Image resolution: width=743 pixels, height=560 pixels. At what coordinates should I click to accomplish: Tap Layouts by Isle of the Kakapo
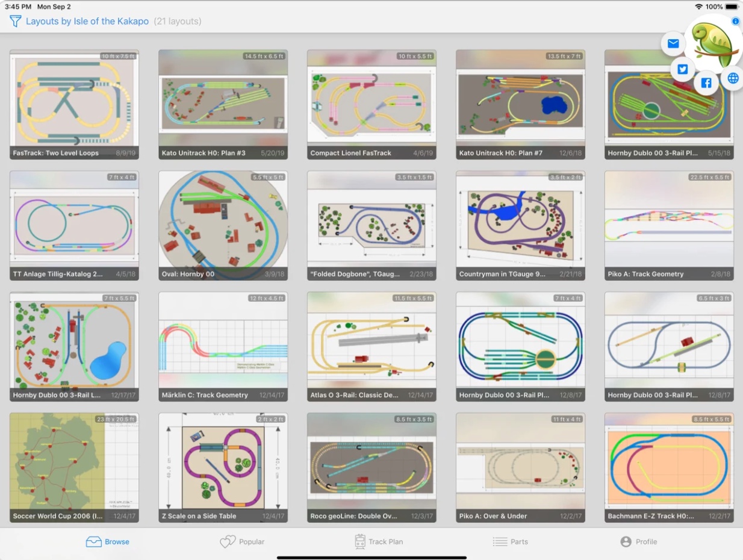[x=87, y=22]
